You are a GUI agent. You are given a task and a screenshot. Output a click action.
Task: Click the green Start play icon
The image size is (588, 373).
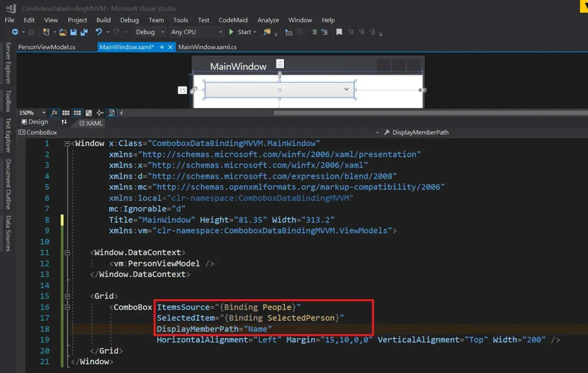point(231,32)
